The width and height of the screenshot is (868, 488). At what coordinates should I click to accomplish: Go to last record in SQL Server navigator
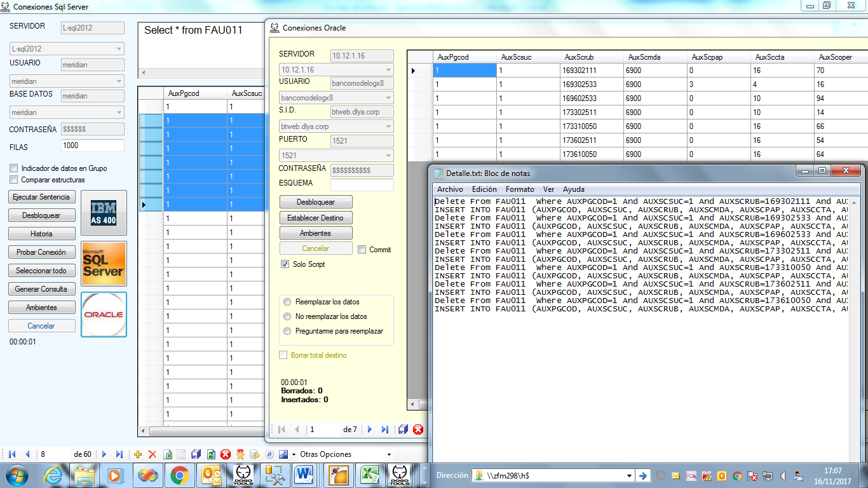[x=119, y=454]
